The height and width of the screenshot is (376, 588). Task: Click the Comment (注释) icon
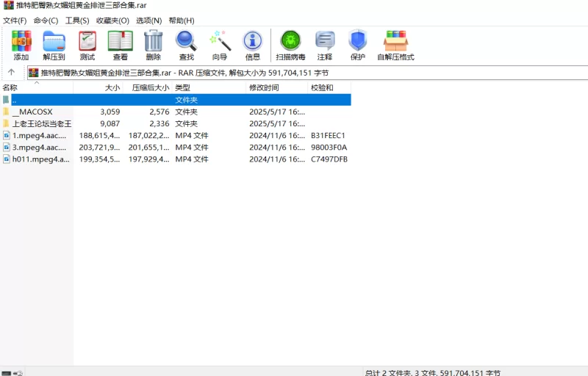point(325,40)
